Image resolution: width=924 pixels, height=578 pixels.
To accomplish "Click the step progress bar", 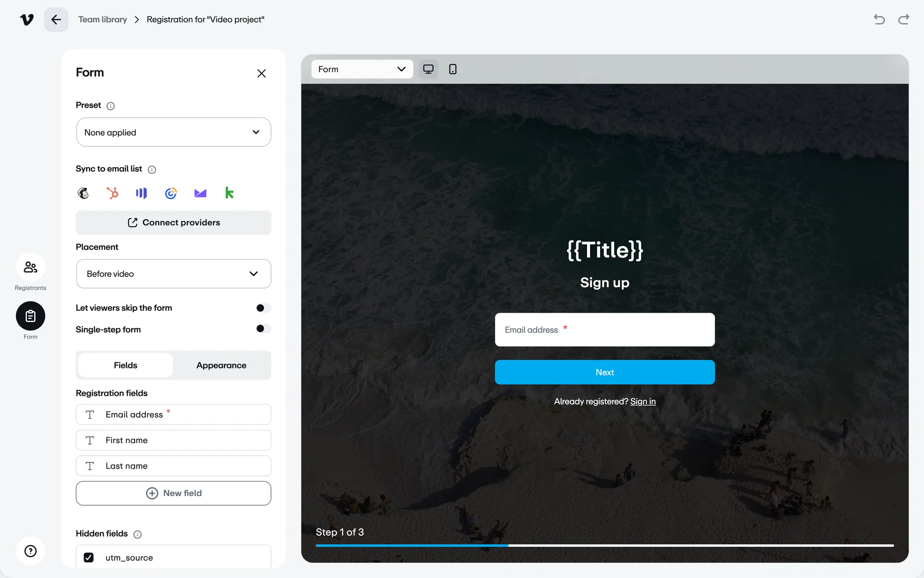I will pyautogui.click(x=604, y=545).
